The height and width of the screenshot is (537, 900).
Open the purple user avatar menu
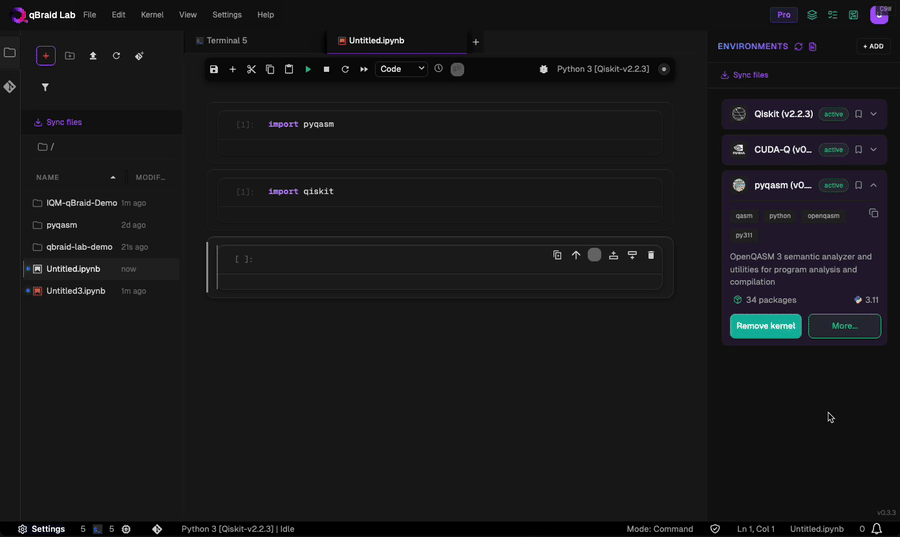click(879, 15)
